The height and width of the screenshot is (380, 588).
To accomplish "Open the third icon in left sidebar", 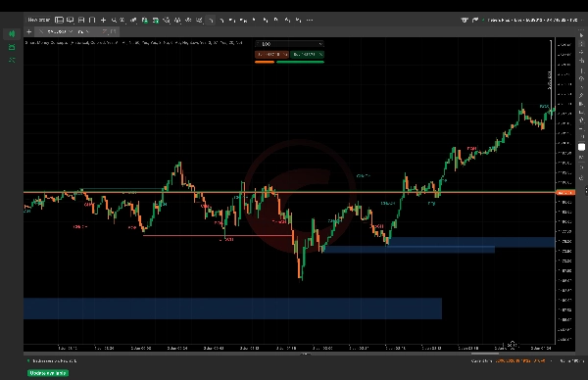I will tap(12, 60).
